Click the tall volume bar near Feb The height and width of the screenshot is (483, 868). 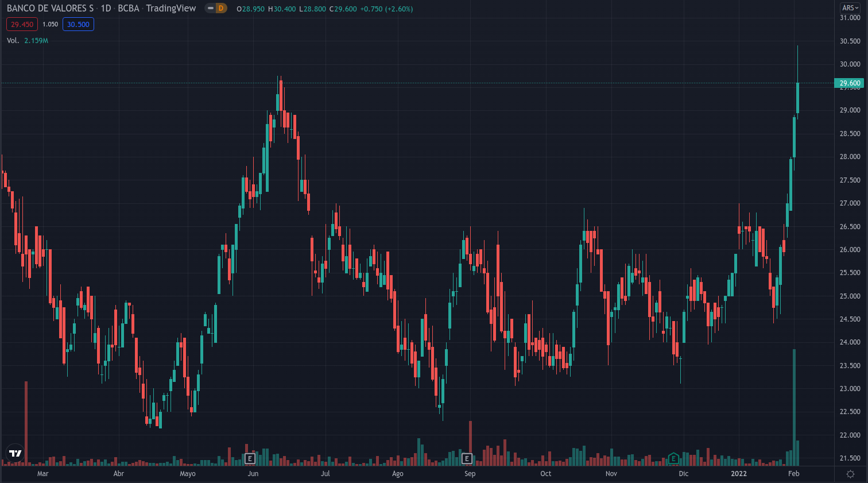click(794, 407)
